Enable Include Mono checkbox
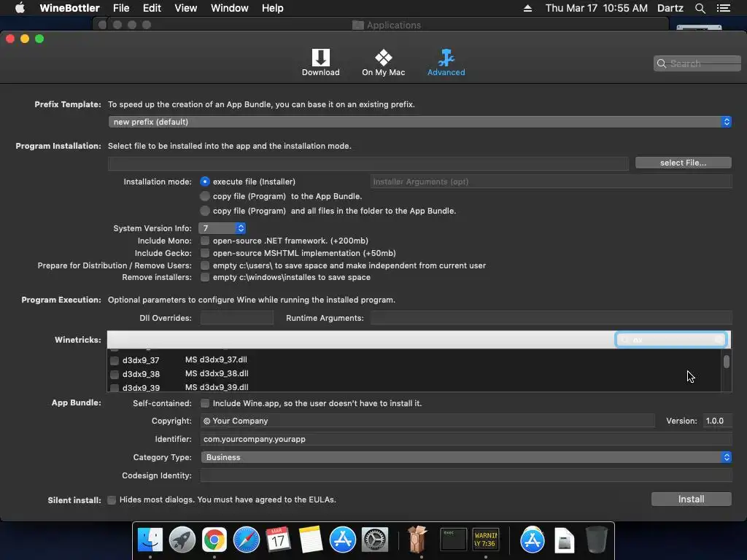The image size is (747, 560). (205, 241)
